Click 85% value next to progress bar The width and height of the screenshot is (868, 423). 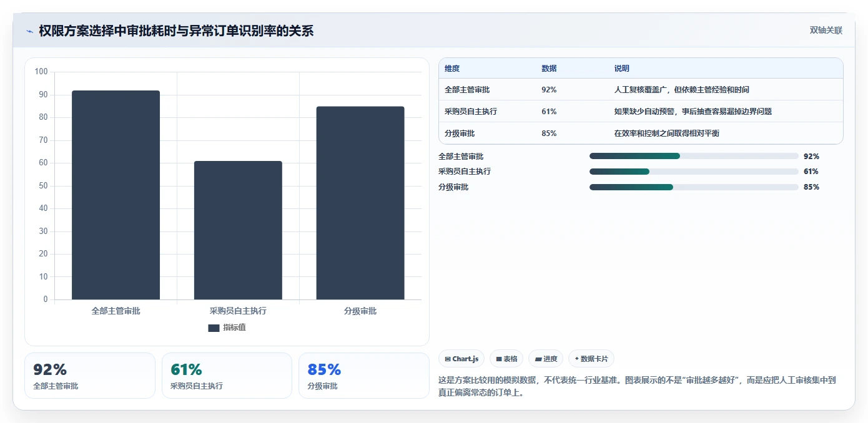(811, 187)
